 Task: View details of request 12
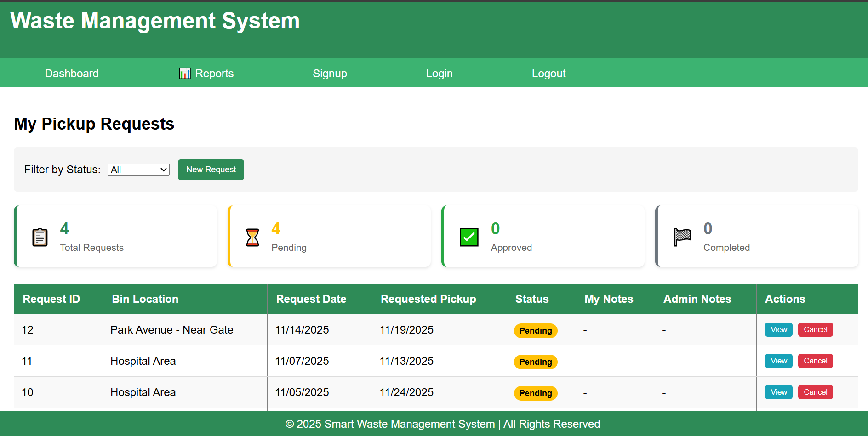point(778,329)
